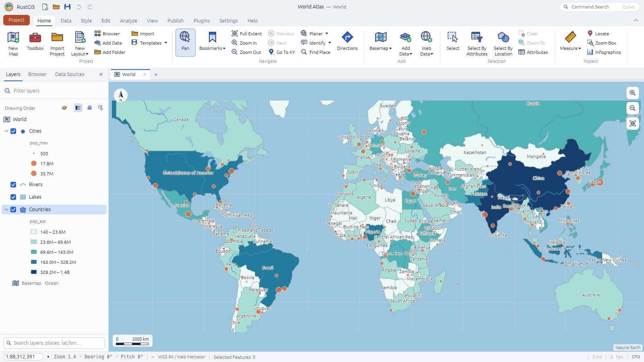Open the New Layout dropdown
644x362 pixels.
(x=80, y=43)
